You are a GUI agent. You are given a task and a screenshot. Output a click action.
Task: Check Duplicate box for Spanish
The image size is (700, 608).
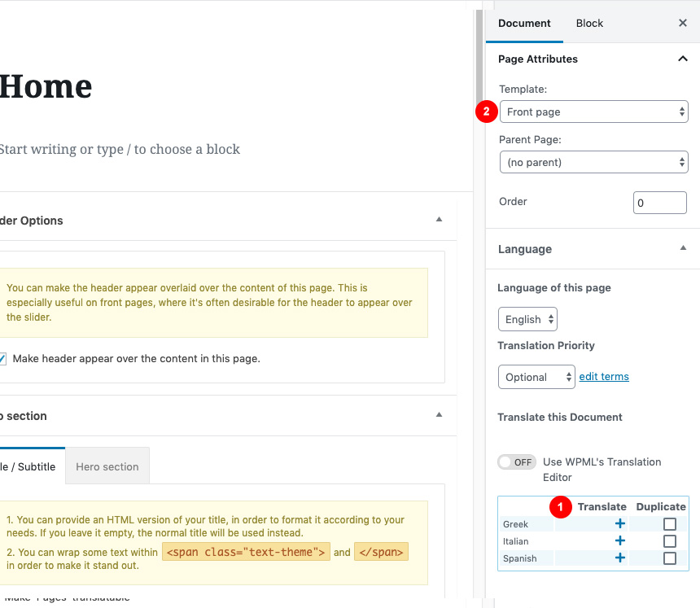tap(670, 558)
